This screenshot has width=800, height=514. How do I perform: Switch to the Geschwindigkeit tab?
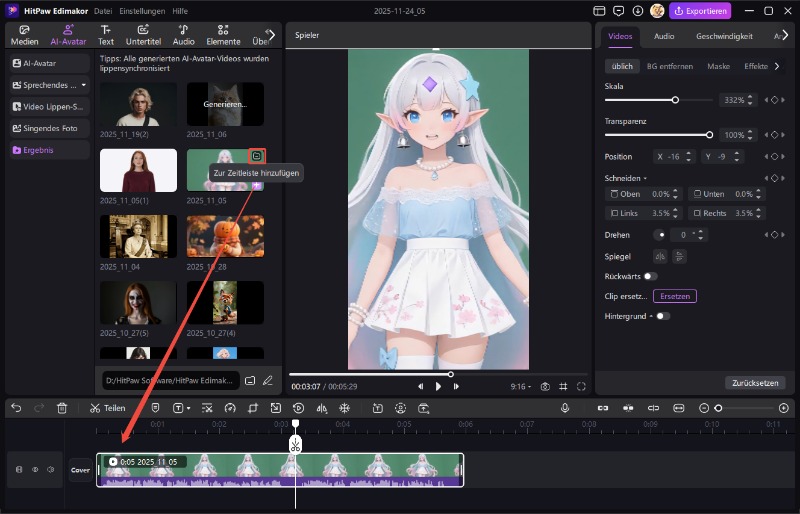(x=724, y=36)
